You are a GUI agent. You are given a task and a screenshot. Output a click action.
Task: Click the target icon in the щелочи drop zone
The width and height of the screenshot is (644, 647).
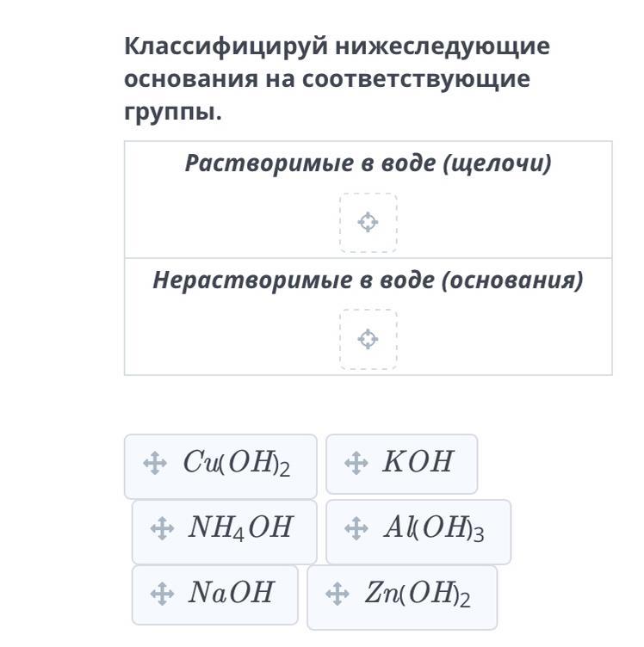coord(368,222)
